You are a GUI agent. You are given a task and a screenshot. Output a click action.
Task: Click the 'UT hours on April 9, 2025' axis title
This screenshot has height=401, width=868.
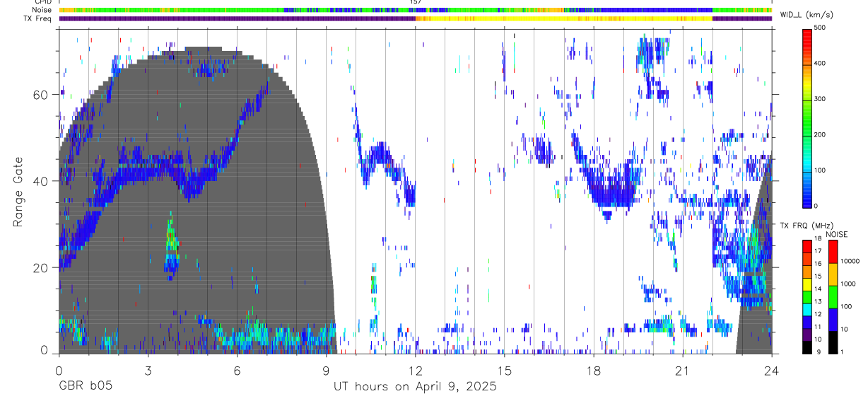pyautogui.click(x=416, y=387)
